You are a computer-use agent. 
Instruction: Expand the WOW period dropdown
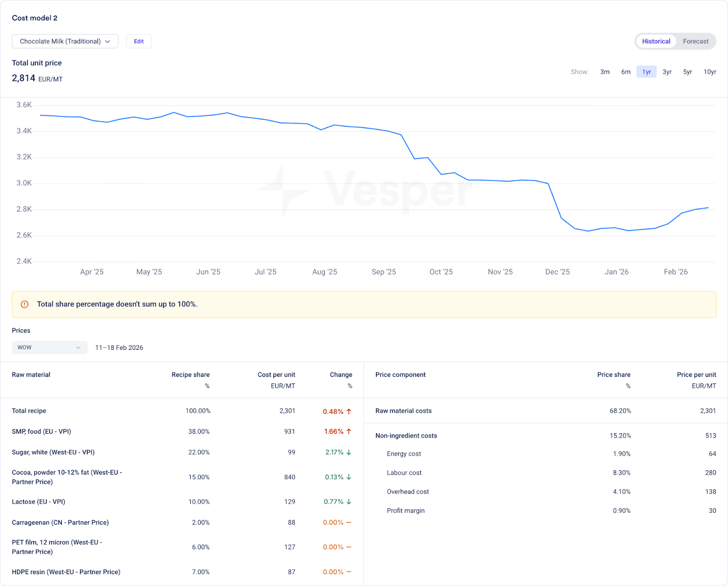[x=49, y=348]
